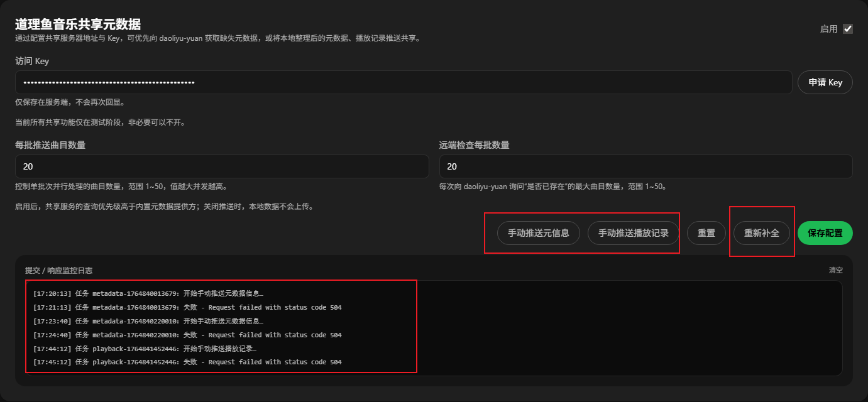Click the 远端检查每批数量 label
Image resolution: width=868 pixels, height=402 pixels.
(x=474, y=145)
